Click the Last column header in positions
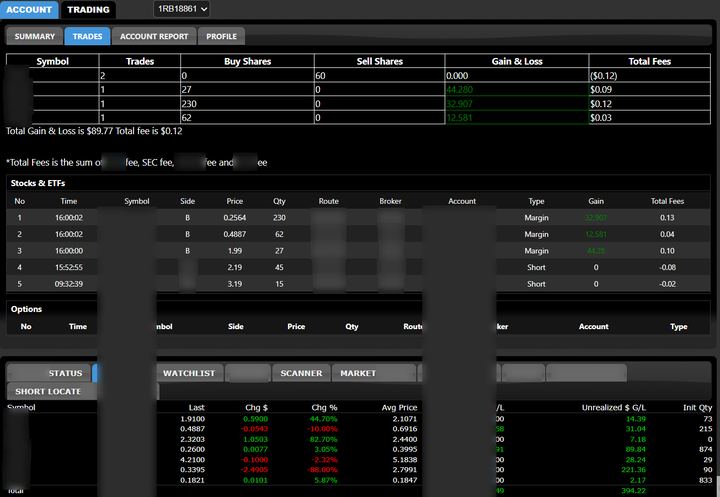Screen dimensions: 720x497 click(x=197, y=407)
